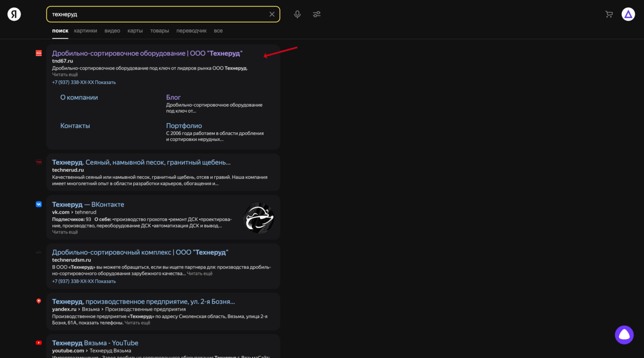644x358 pixels.
Task: Click the map pin icon for Вязьма result
Action: point(39,301)
